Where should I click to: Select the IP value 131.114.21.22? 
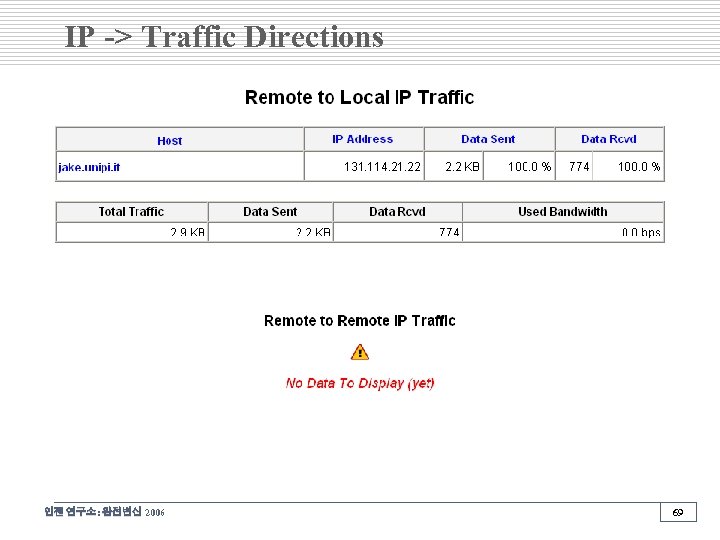[x=382, y=167]
